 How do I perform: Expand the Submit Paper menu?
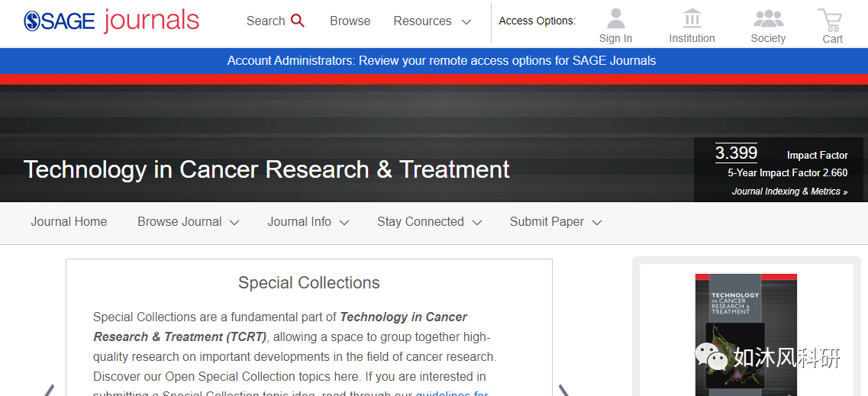pos(556,222)
